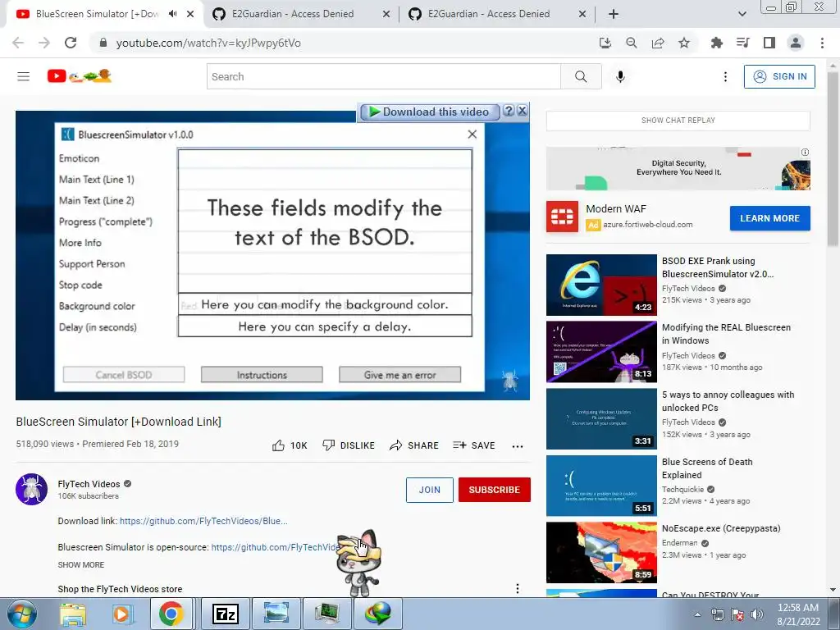
Task: Click the system tray volume icon
Action: [x=757, y=614]
